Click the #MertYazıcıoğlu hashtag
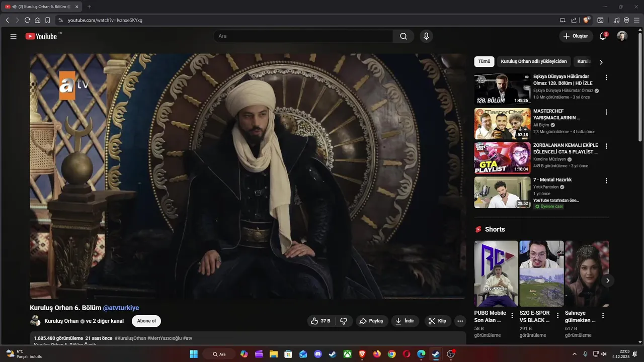Screen dimensions: 644x362 click(165, 338)
